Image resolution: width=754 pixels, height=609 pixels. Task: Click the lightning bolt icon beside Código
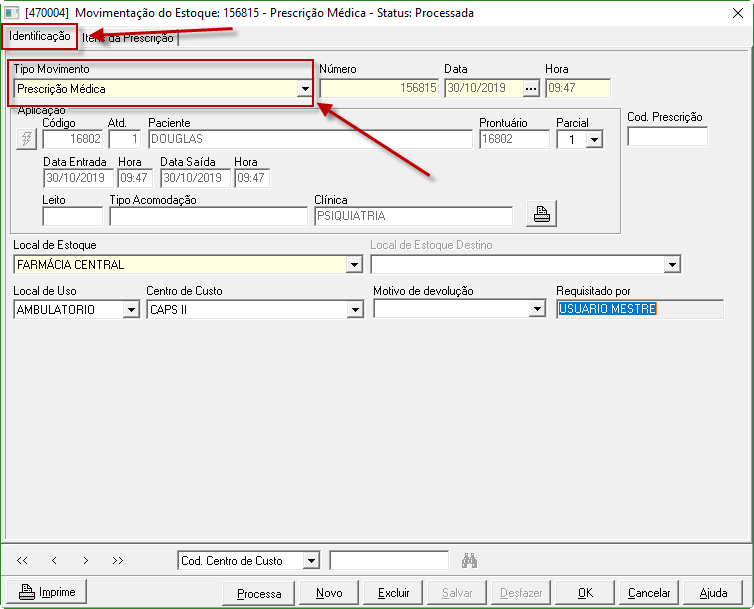(26, 139)
